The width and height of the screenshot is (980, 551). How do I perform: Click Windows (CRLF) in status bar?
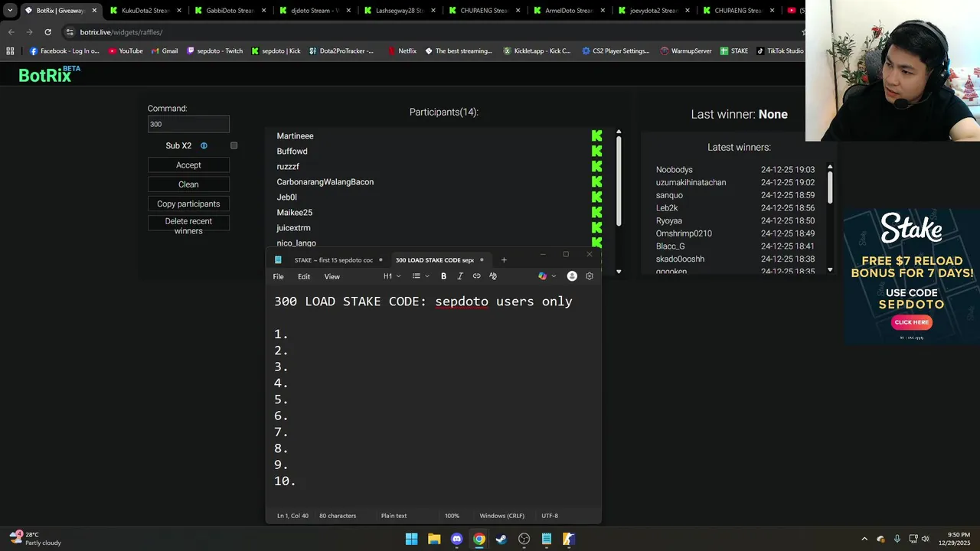[x=503, y=516]
